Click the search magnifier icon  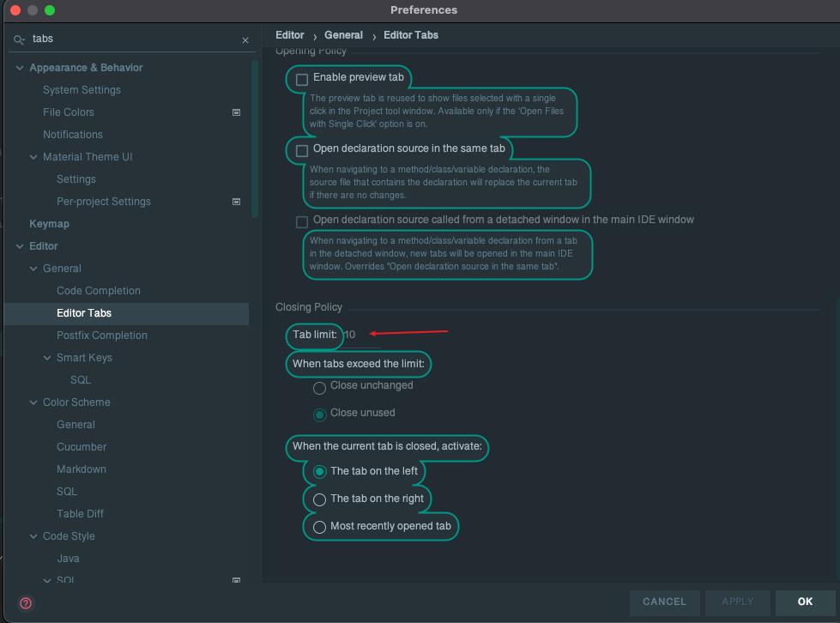19,40
